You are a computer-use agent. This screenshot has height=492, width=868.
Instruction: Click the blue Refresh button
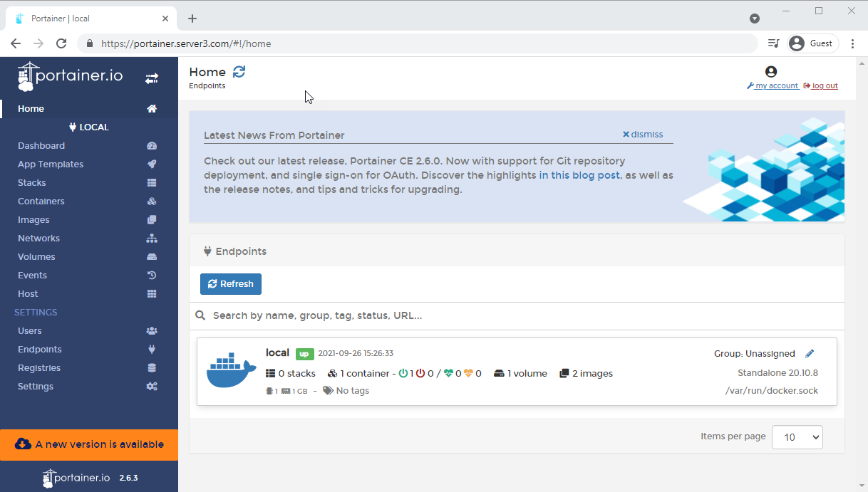231,284
